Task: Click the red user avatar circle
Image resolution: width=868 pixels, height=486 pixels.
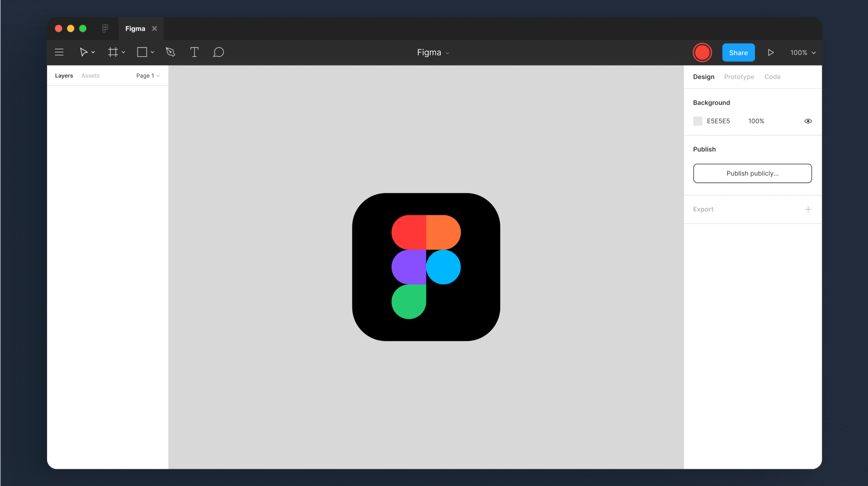Action: (x=702, y=52)
